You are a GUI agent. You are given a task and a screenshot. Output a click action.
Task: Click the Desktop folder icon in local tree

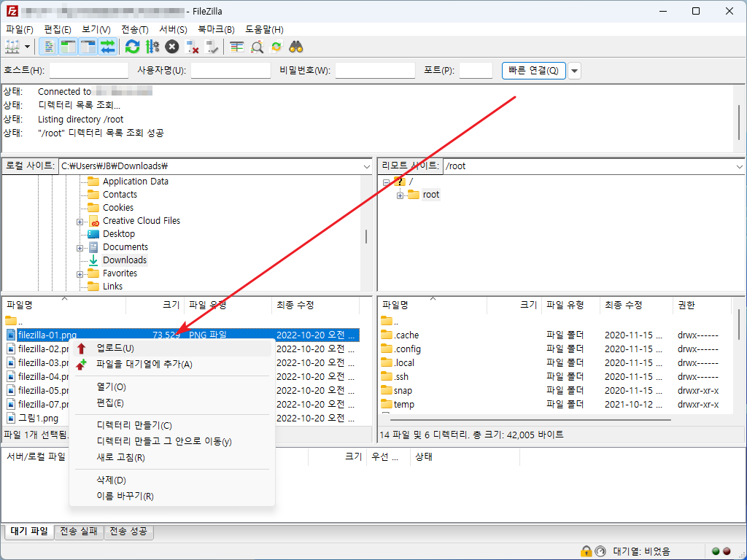94,234
